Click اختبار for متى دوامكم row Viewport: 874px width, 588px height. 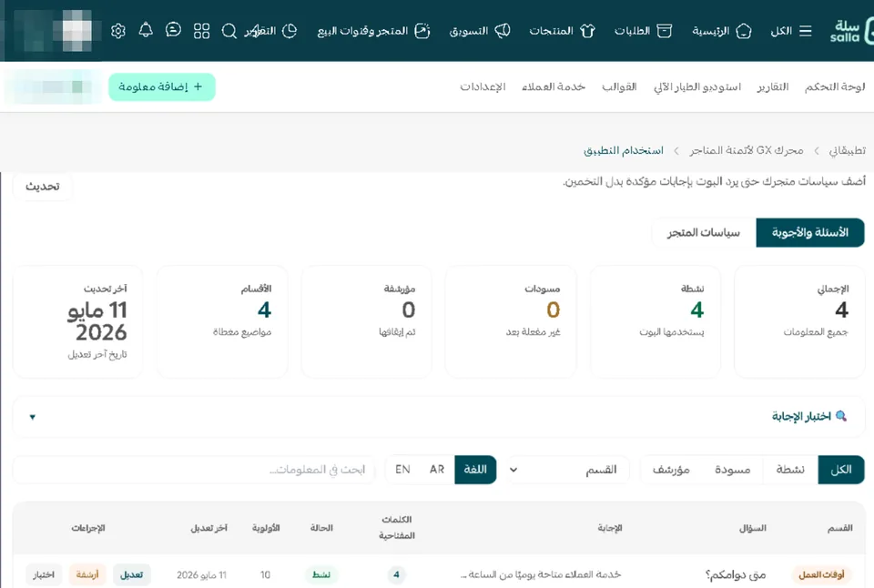coord(44,574)
